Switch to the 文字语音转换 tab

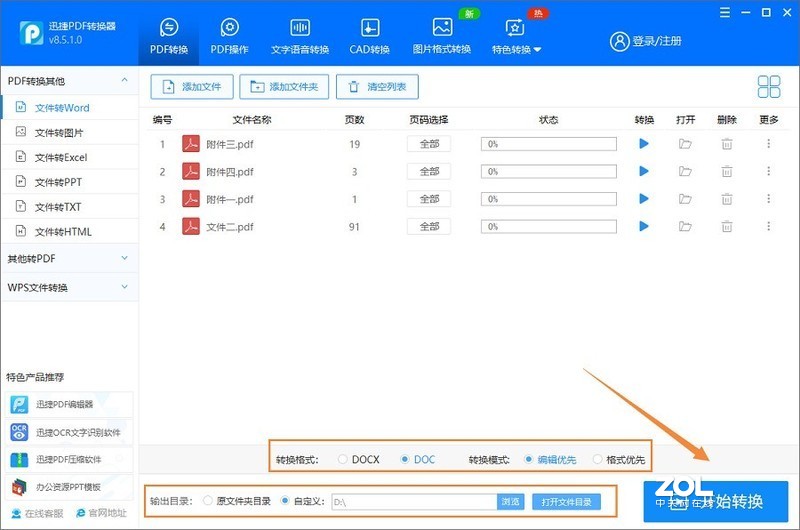[300, 36]
